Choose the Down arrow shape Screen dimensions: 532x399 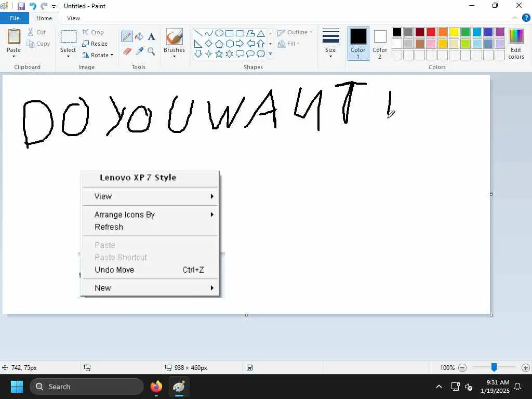tap(198, 54)
